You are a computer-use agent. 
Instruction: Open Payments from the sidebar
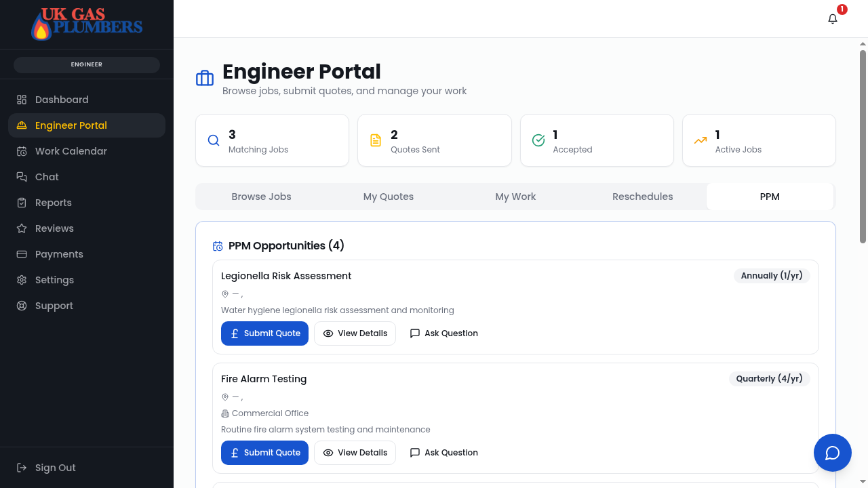tap(87, 254)
